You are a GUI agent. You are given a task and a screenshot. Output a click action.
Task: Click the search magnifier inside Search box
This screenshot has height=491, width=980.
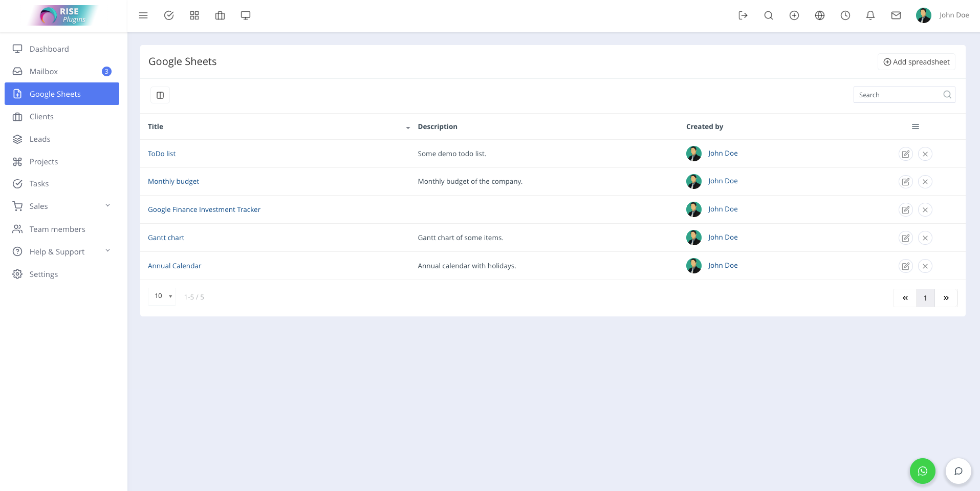click(x=947, y=95)
